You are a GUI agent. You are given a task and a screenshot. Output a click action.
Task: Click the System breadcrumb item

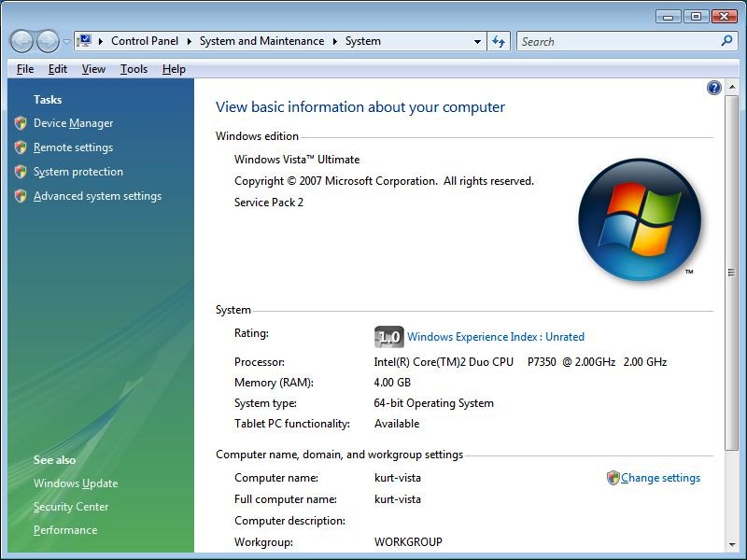click(363, 41)
